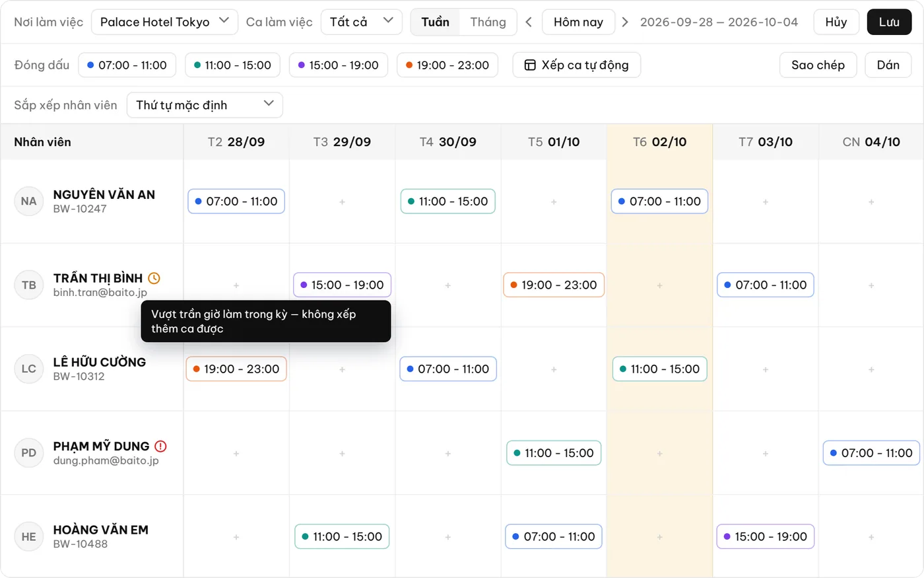Click the NA avatar of Nguyễn Văn An

[28, 201]
